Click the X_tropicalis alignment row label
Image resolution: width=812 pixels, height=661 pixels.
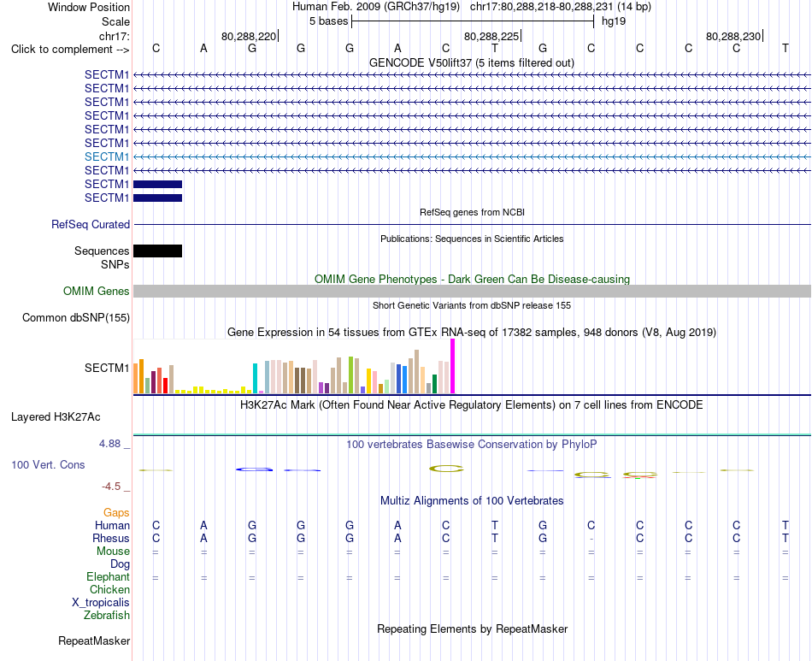coord(101,603)
